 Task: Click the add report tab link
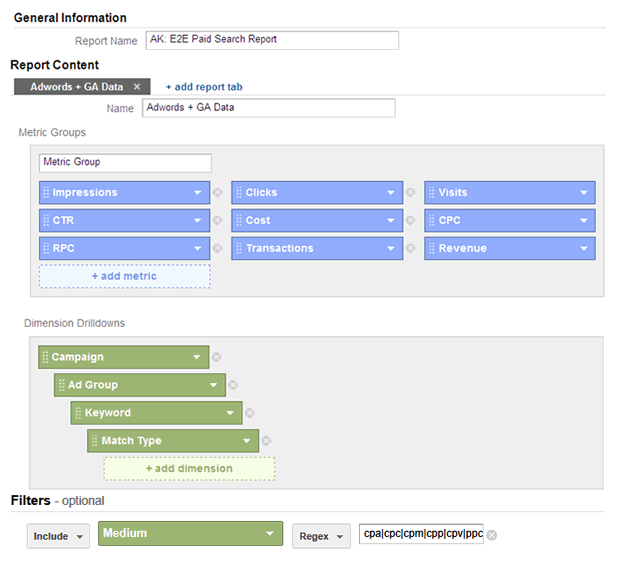[204, 87]
